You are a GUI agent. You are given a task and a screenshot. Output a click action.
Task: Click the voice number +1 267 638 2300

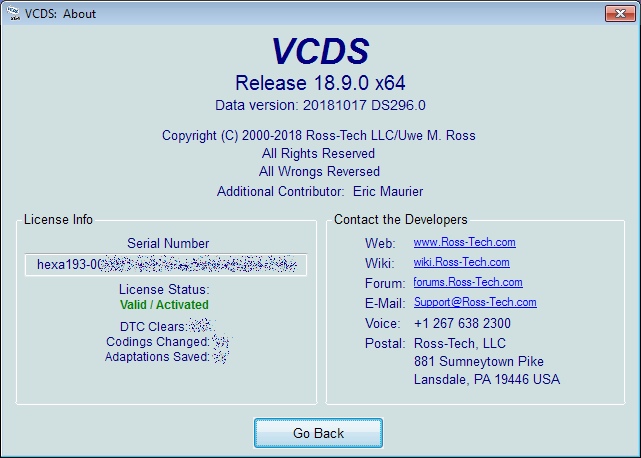pyautogui.click(x=462, y=323)
